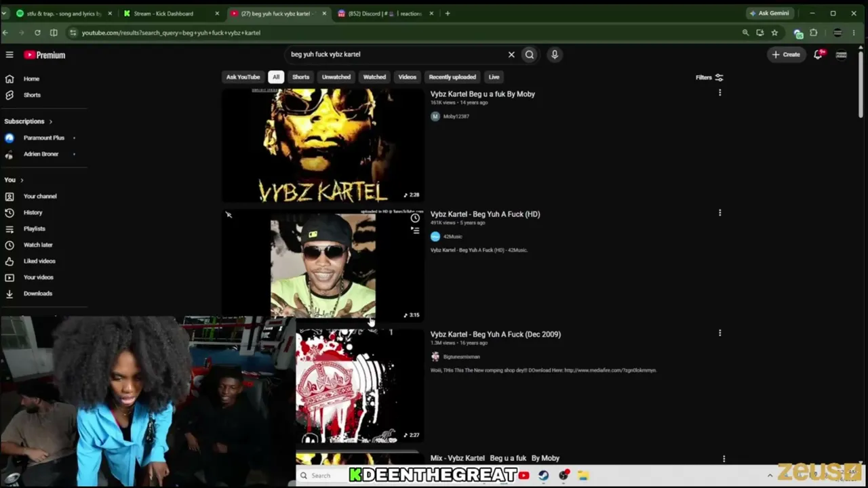Open Steam from the taskbar

543,476
